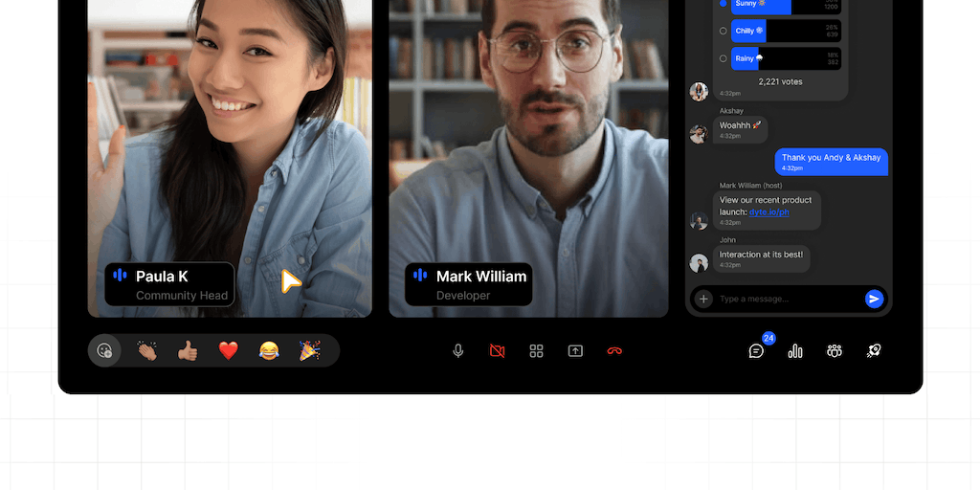Click the 'Interaction at its best!' message

[762, 258]
